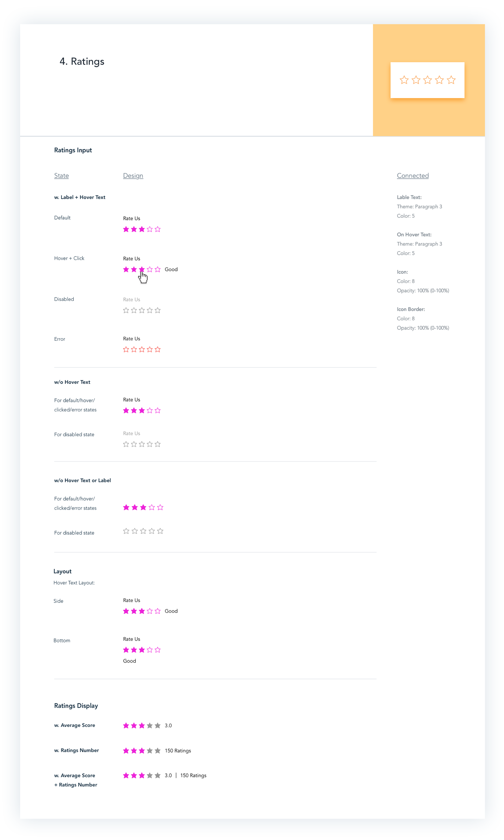Click the fifth star in Default rating
504x840 pixels.
[158, 229]
